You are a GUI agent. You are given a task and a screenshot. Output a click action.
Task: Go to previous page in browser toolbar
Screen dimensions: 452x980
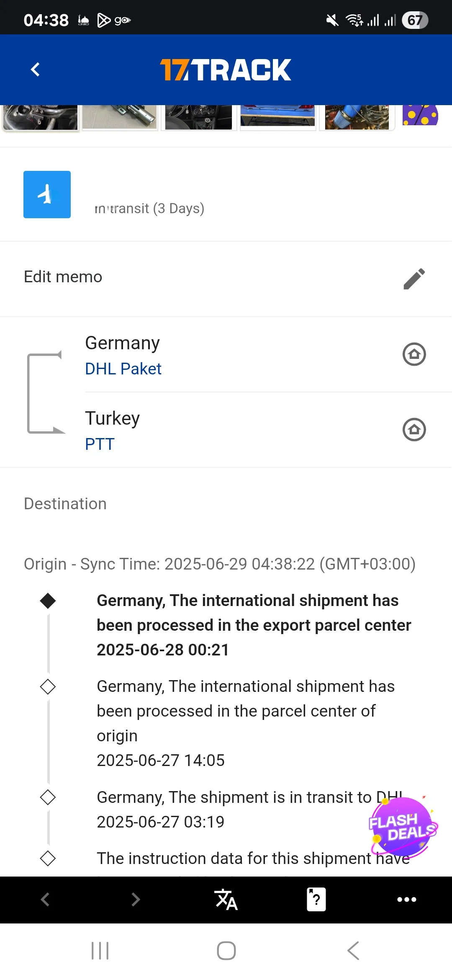45,900
